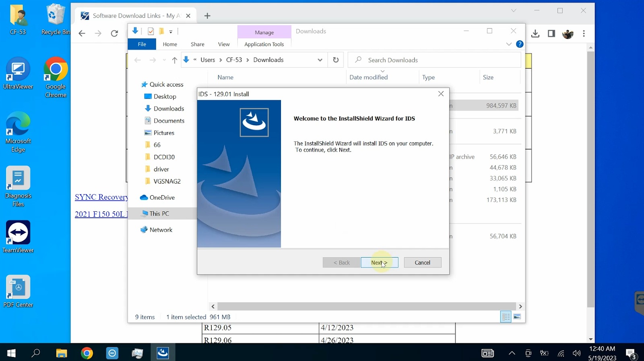Select This PC in navigation pane
644x361 pixels.
159,214
